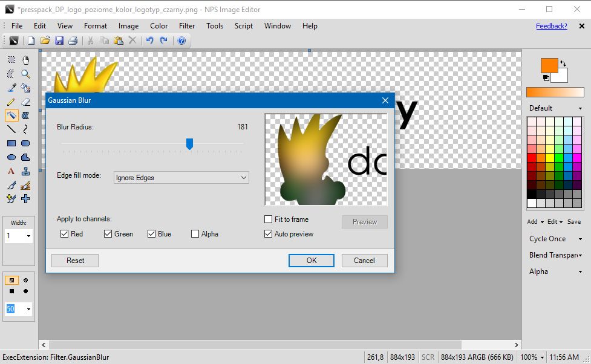Image resolution: width=591 pixels, height=364 pixels.
Task: Click the Save floppy disk icon
Action: point(59,41)
